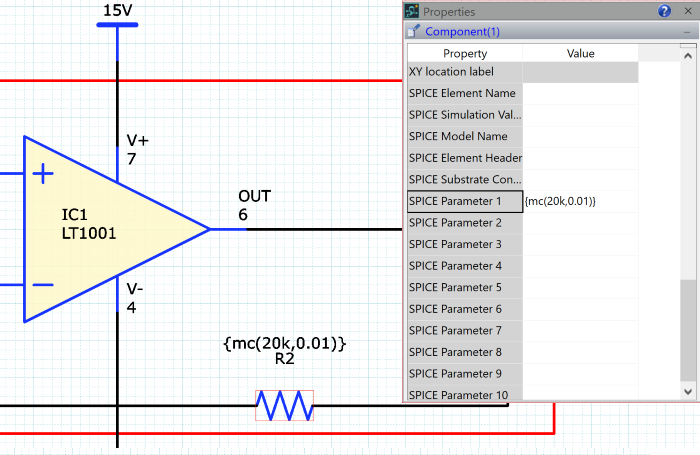
Task: Open Properties panel help icon
Action: (664, 11)
